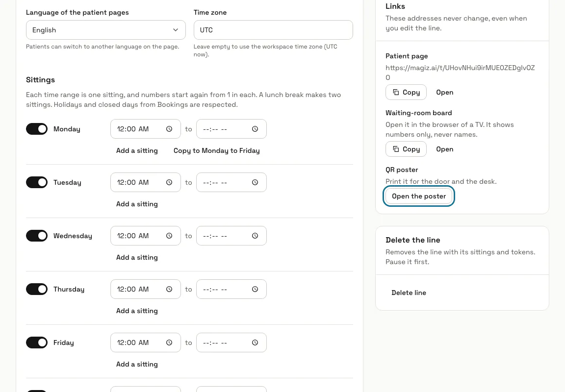Image resolution: width=565 pixels, height=392 pixels.
Task: Click clock icon in Tuesday end time
Action: click(255, 182)
